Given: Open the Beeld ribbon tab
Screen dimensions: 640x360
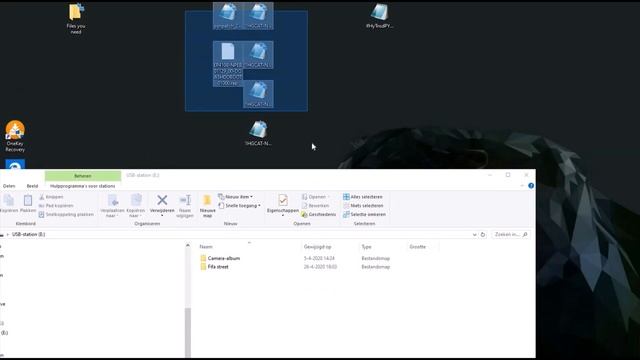Looking at the screenshot, I should 32,186.
